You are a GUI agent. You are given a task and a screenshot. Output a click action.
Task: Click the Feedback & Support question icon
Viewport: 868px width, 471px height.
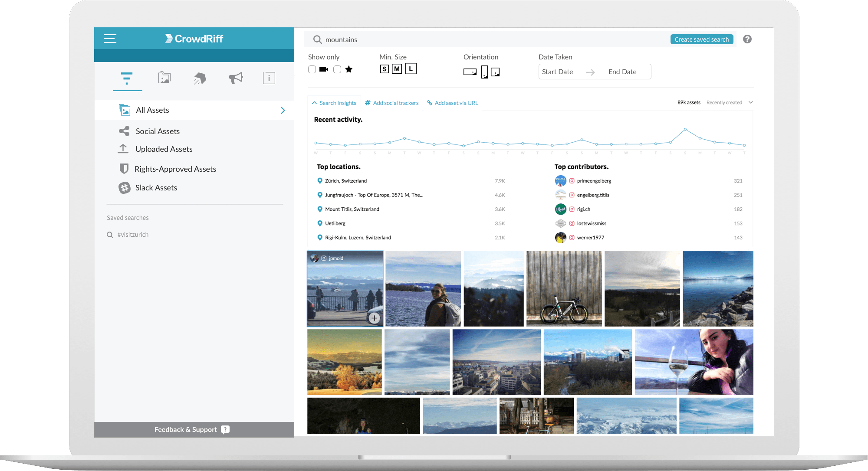click(x=225, y=429)
